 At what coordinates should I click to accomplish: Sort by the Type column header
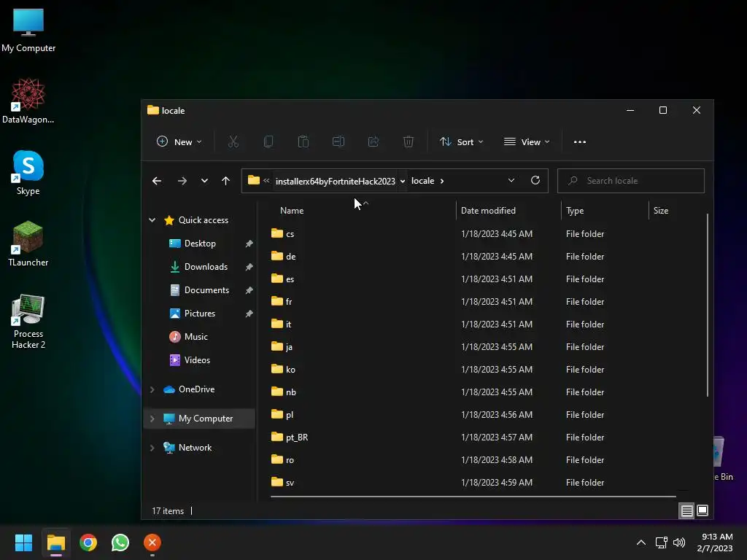[575, 211]
